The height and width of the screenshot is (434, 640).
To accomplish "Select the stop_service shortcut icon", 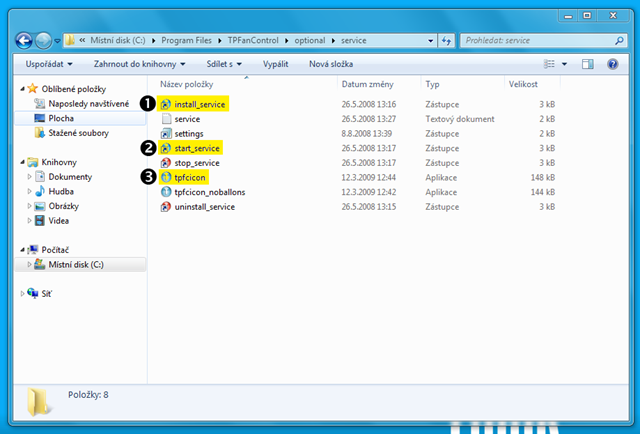I will pyautogui.click(x=165, y=163).
